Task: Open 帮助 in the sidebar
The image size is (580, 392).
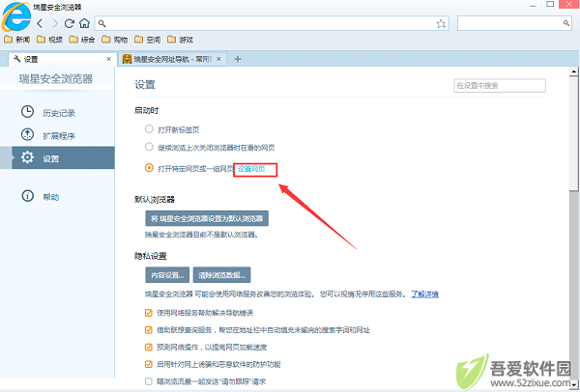Action: click(x=40, y=196)
